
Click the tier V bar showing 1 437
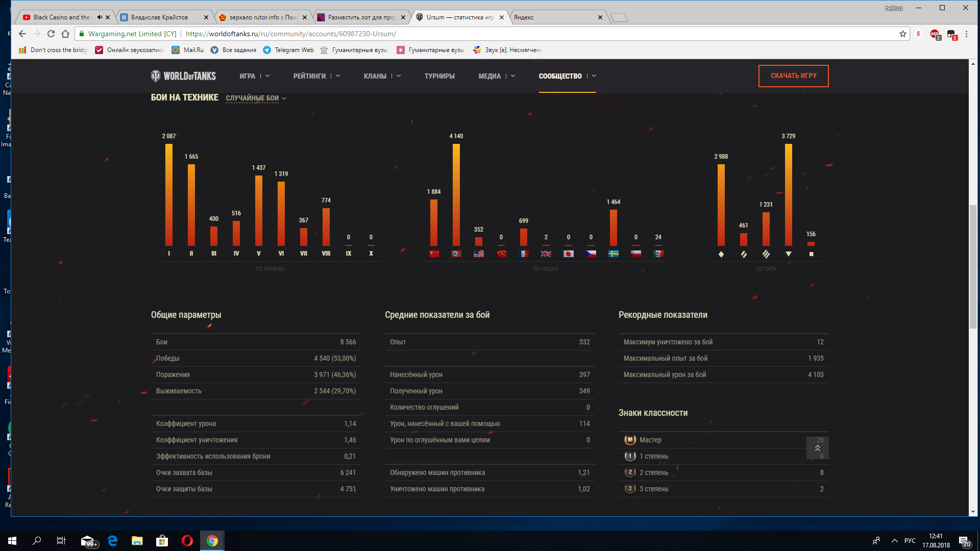[x=259, y=211]
